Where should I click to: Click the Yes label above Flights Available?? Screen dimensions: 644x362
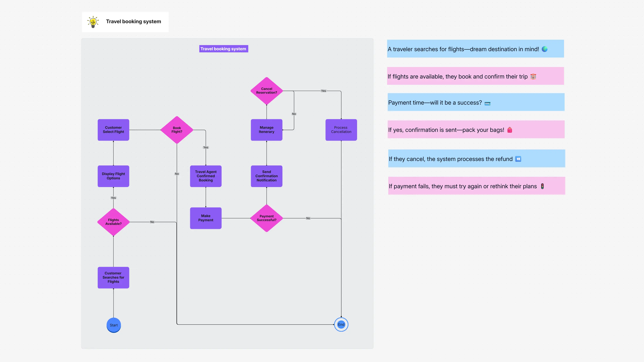pos(113,198)
